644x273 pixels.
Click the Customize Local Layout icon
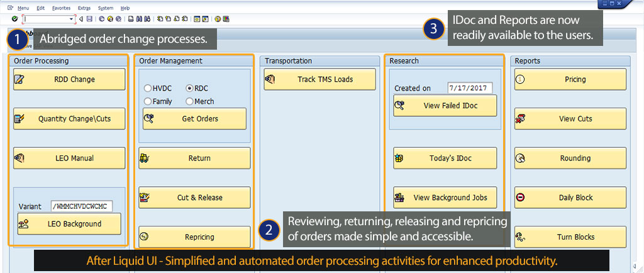coord(225,19)
